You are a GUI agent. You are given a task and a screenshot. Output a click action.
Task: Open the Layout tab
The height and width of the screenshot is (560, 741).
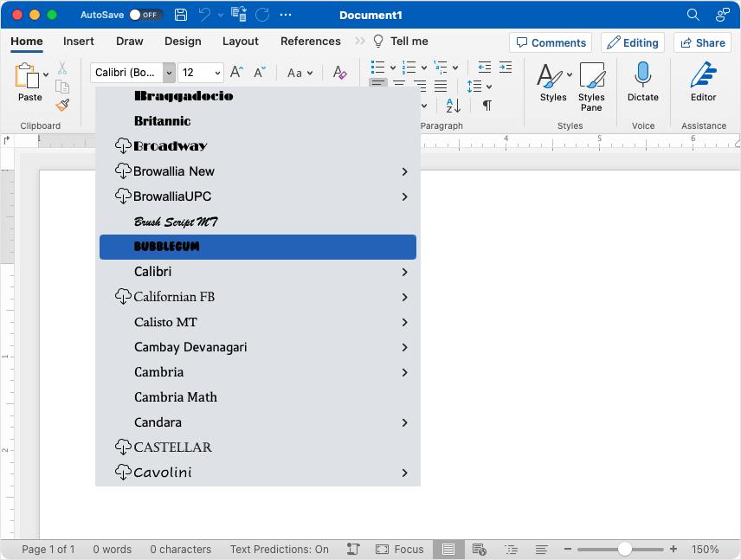click(241, 42)
